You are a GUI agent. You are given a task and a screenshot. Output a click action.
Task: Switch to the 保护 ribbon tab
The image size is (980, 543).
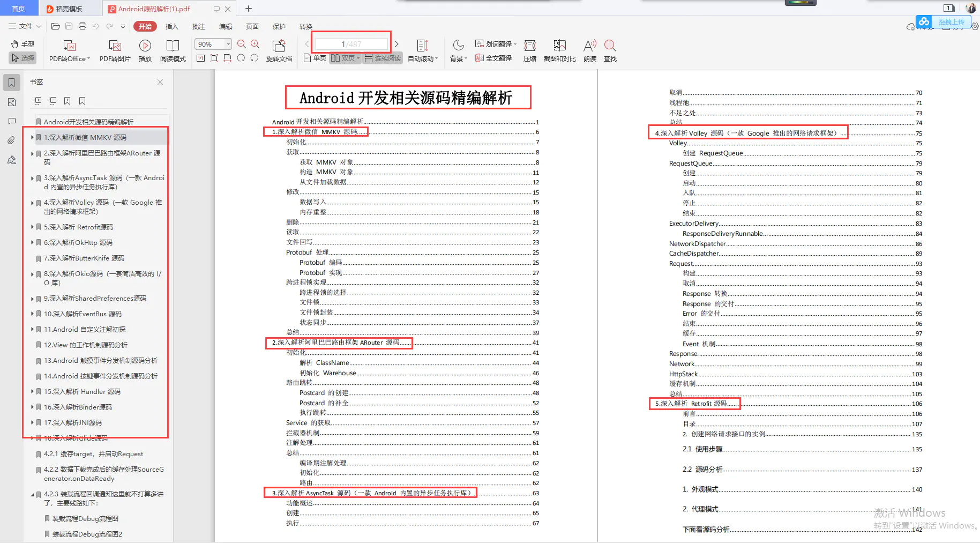pos(279,26)
